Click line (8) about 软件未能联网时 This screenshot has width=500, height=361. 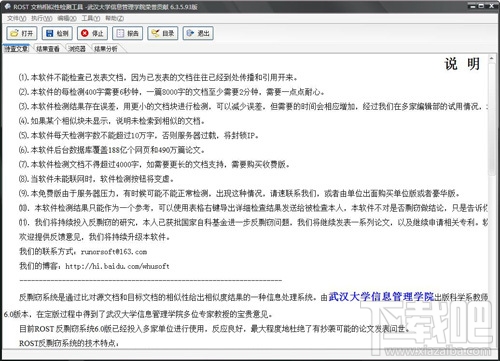click(x=96, y=179)
